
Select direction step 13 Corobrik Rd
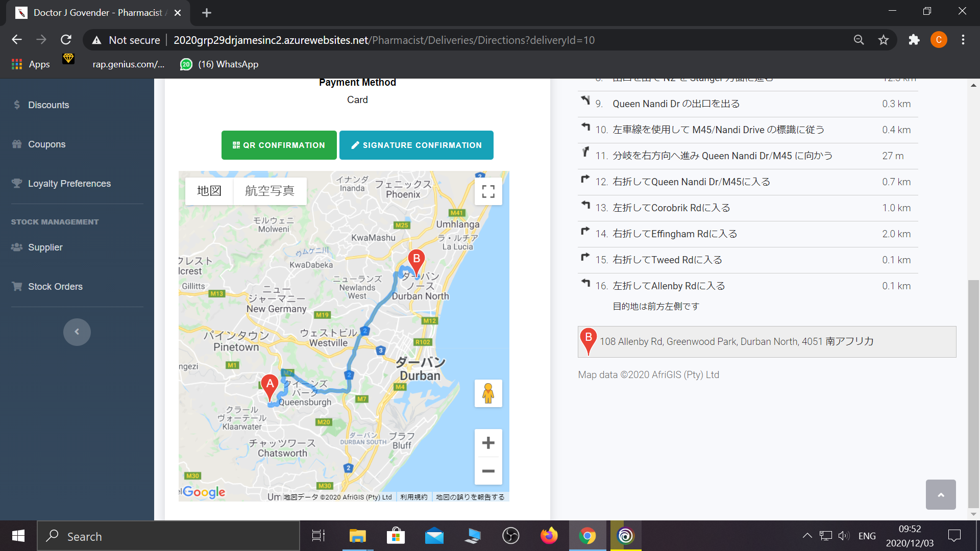pos(671,208)
